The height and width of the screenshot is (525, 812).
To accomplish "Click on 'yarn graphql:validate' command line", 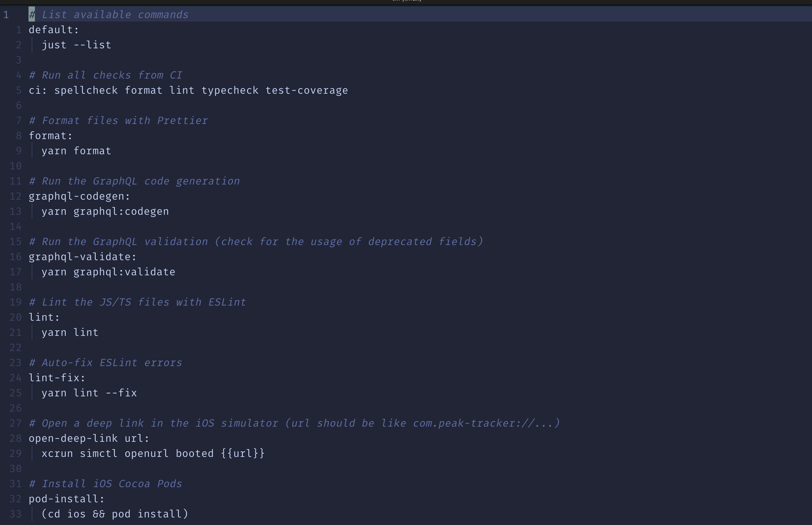I will [108, 272].
